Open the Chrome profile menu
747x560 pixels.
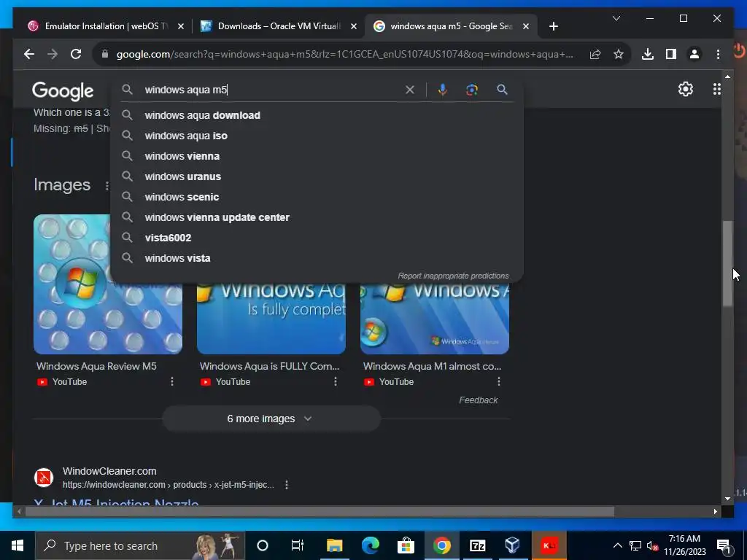click(x=694, y=54)
